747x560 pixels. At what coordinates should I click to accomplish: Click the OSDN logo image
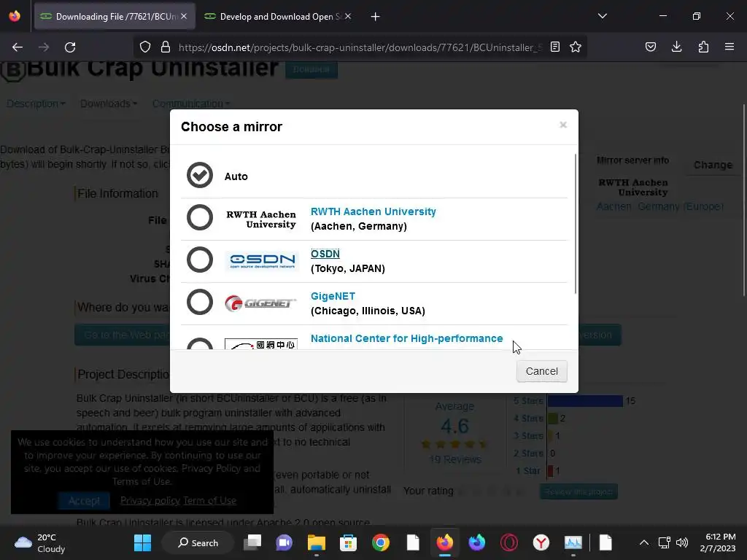pos(262,260)
